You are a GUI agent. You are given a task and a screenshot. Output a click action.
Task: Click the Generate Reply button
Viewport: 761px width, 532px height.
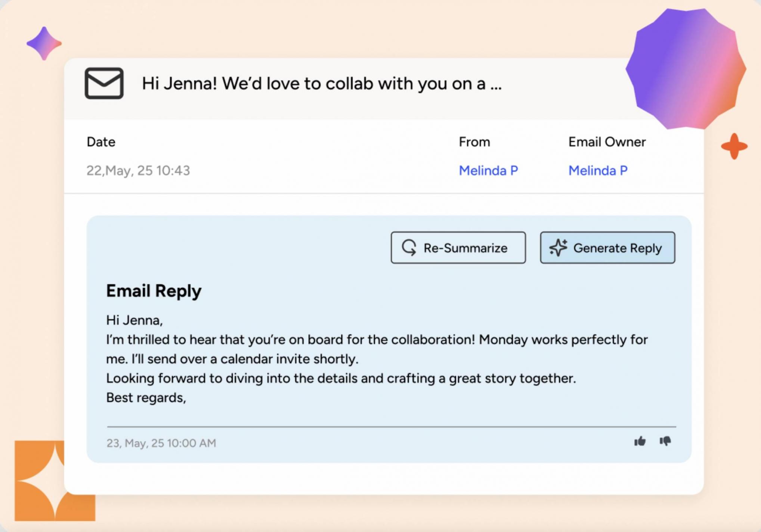[607, 248]
